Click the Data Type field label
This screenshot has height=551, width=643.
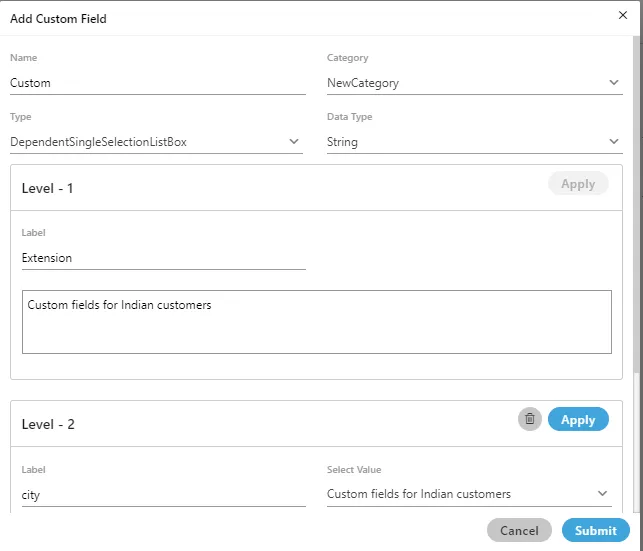[x=349, y=117]
